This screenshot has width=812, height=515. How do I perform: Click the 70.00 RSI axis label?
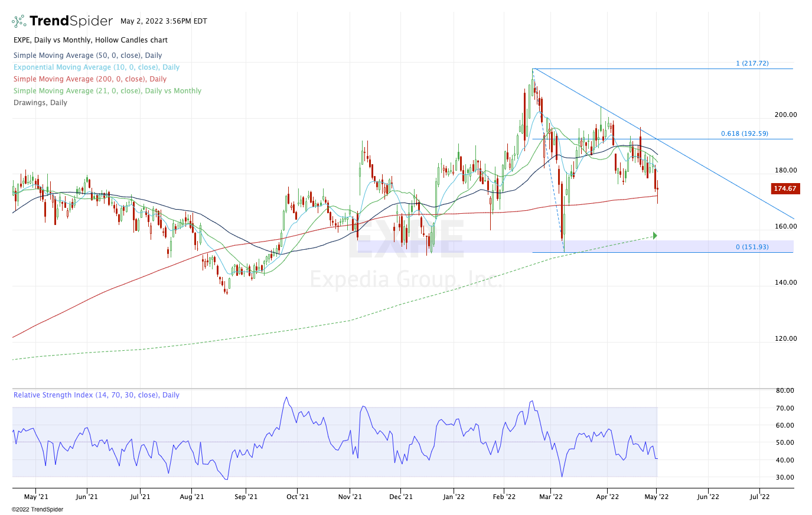pyautogui.click(x=785, y=408)
